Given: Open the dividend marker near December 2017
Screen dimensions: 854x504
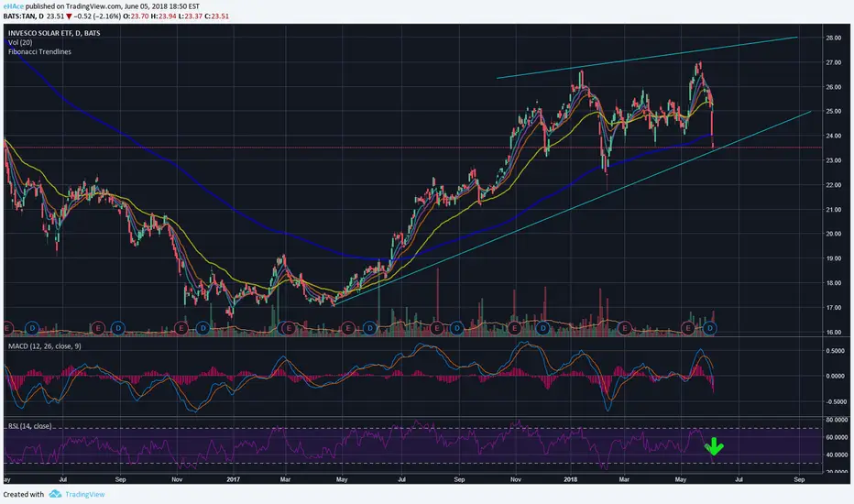Looking at the screenshot, I should click(542, 328).
